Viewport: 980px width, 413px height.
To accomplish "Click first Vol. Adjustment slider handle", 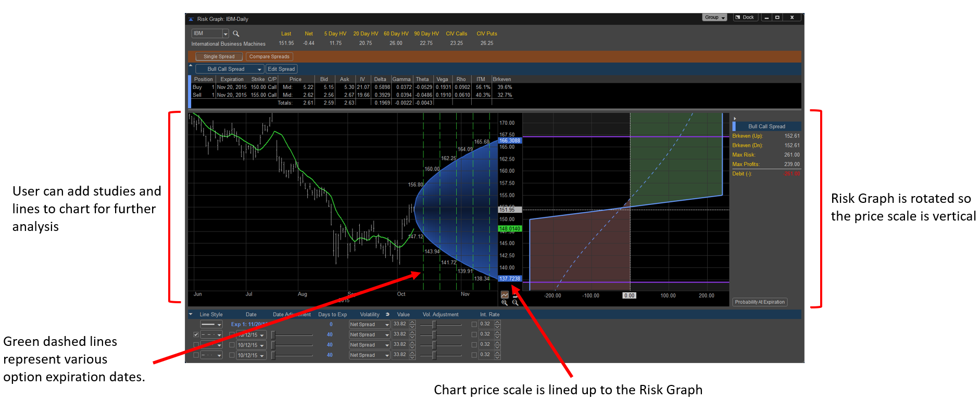I will (434, 325).
